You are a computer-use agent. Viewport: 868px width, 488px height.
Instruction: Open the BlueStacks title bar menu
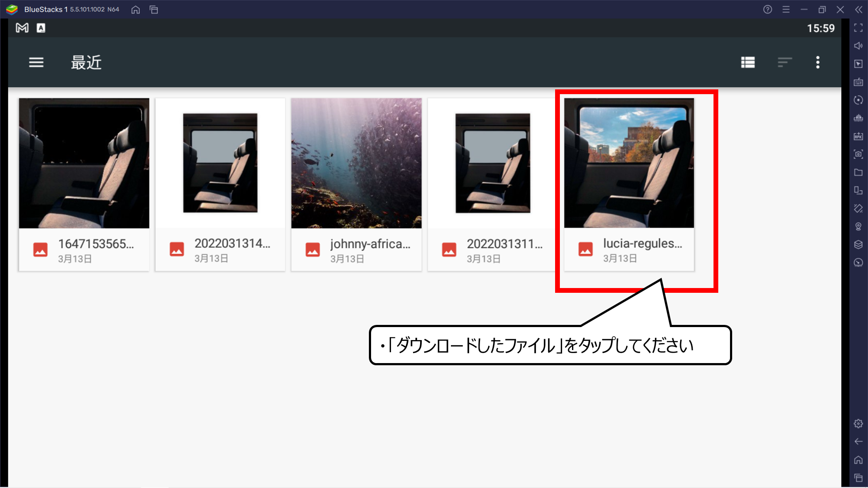click(786, 10)
